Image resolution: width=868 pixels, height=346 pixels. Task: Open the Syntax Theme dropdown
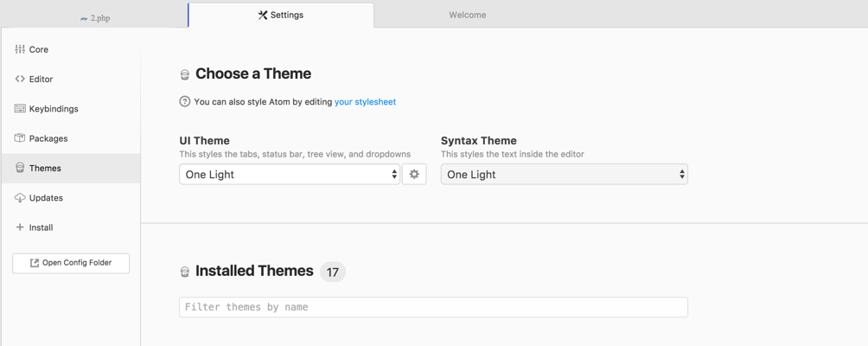click(564, 175)
